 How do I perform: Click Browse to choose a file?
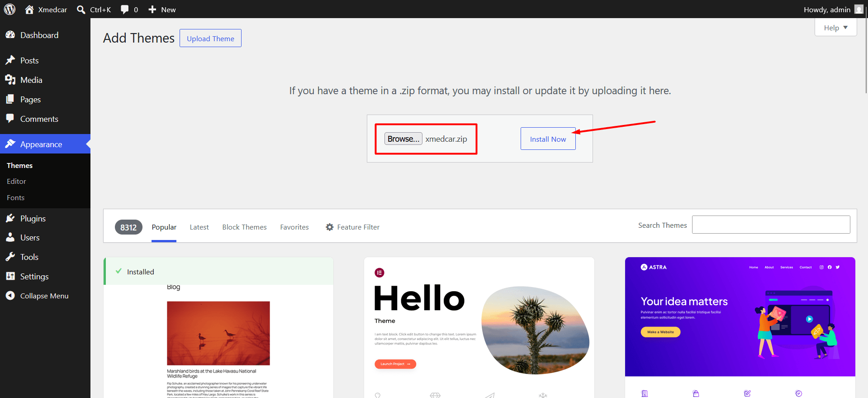403,139
